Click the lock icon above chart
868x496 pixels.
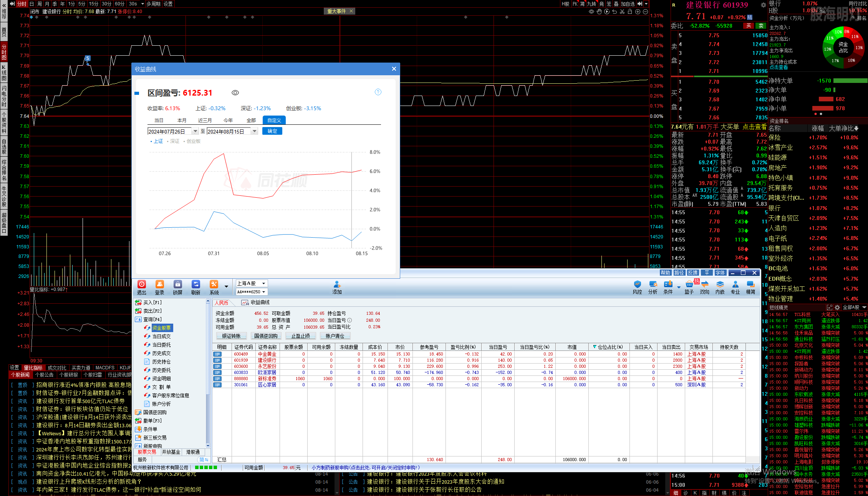630,12
